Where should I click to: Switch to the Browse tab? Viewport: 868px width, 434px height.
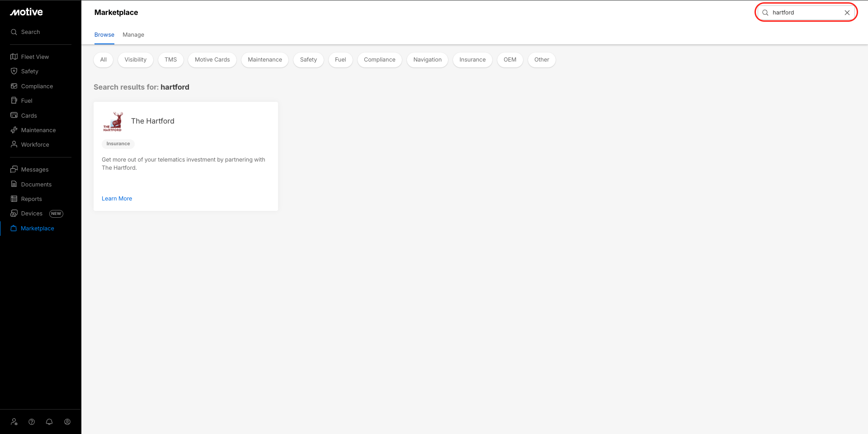click(104, 35)
